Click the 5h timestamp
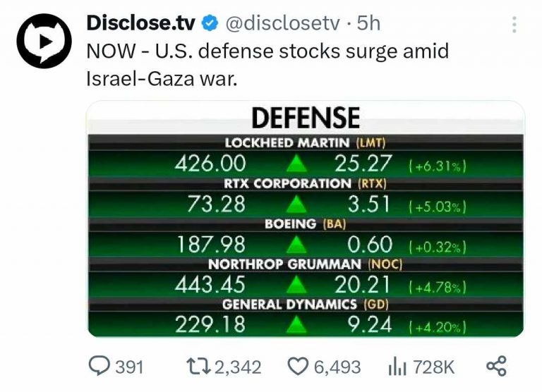Image resolution: width=542 pixels, height=392 pixels. coord(368,23)
